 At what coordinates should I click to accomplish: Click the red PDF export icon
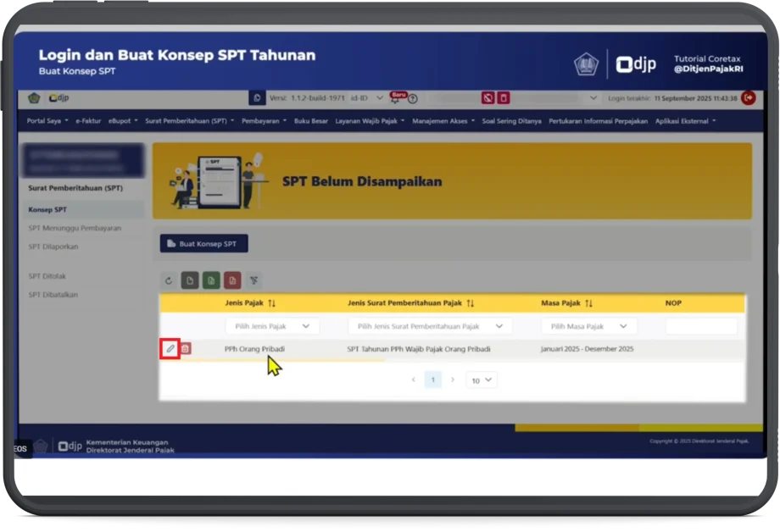pos(231,280)
